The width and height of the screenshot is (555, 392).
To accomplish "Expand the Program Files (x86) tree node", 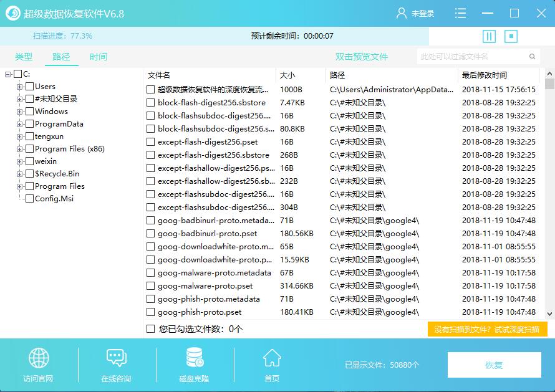I will coord(20,149).
